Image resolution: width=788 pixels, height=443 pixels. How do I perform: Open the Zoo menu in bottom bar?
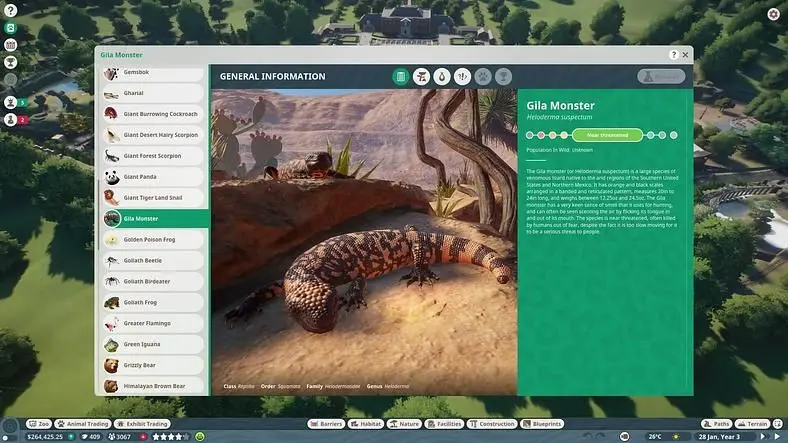(39, 424)
